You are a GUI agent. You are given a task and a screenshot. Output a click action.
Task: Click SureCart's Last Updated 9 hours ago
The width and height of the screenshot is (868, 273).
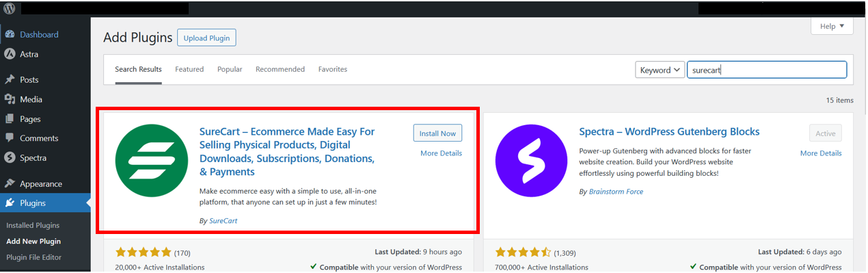(x=418, y=252)
